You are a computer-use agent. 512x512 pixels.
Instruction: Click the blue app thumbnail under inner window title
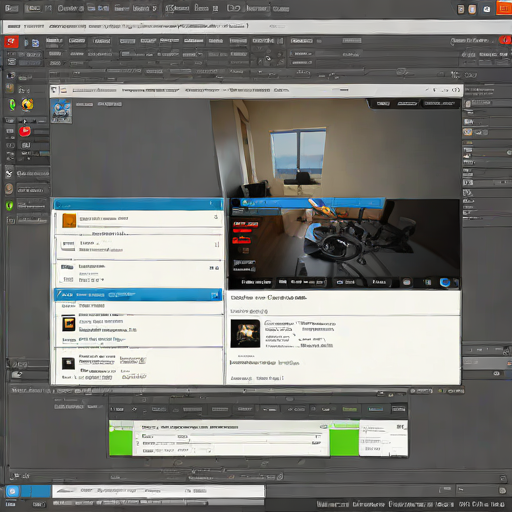pos(61,111)
